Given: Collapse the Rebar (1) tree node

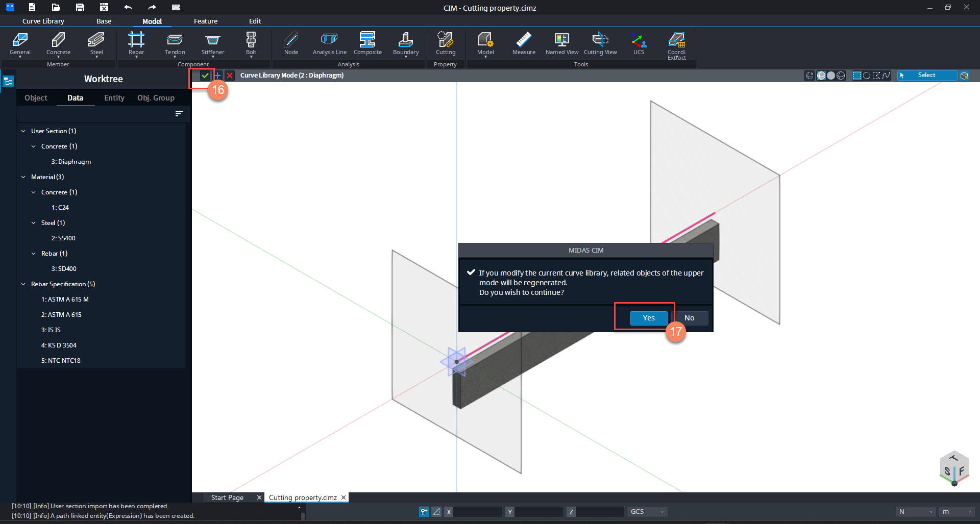Looking at the screenshot, I should click(34, 254).
